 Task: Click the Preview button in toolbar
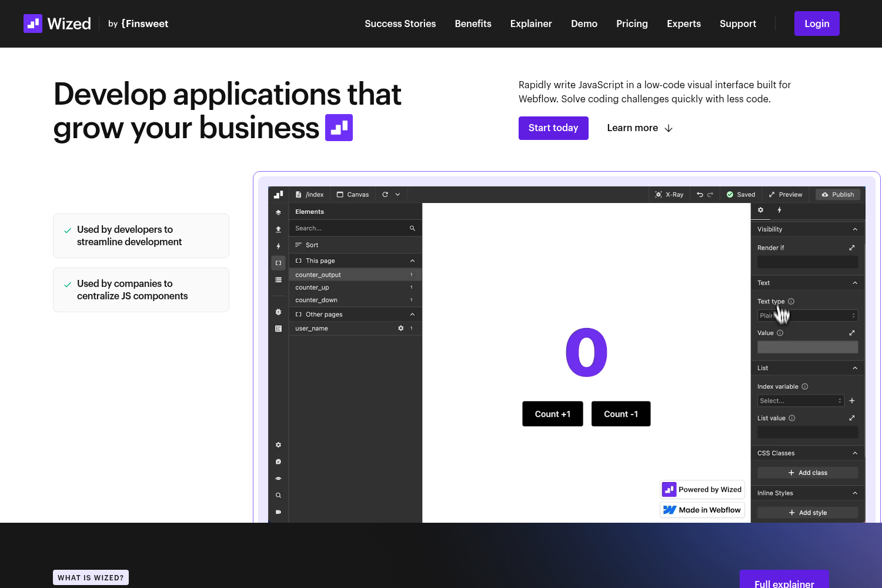(x=786, y=195)
